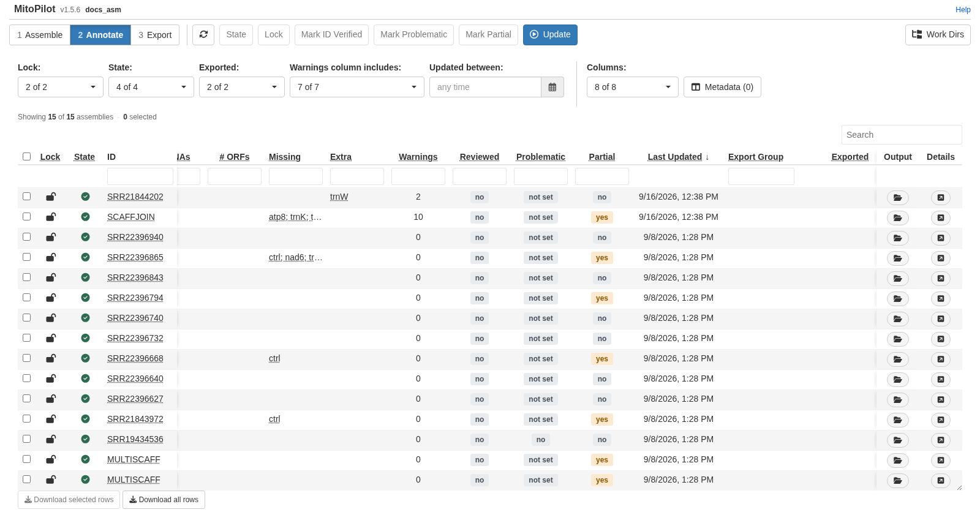This screenshot has height=523, width=980.
Task: Open the calendar date picker icon
Action: 552,87
